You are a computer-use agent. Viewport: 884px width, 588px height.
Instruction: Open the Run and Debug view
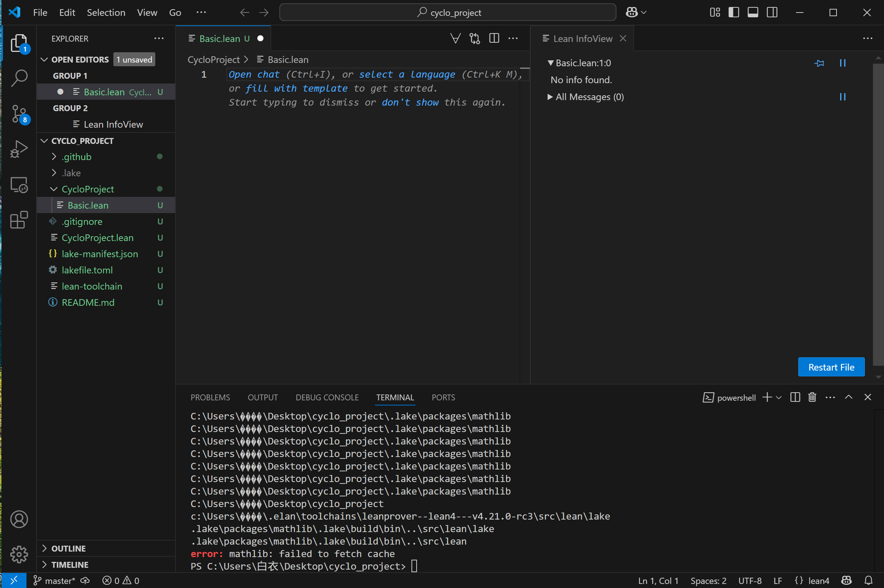(x=19, y=149)
